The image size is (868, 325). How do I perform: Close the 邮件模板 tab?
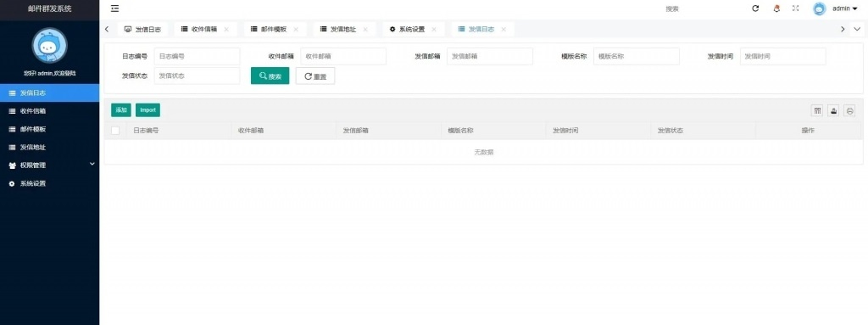296,30
